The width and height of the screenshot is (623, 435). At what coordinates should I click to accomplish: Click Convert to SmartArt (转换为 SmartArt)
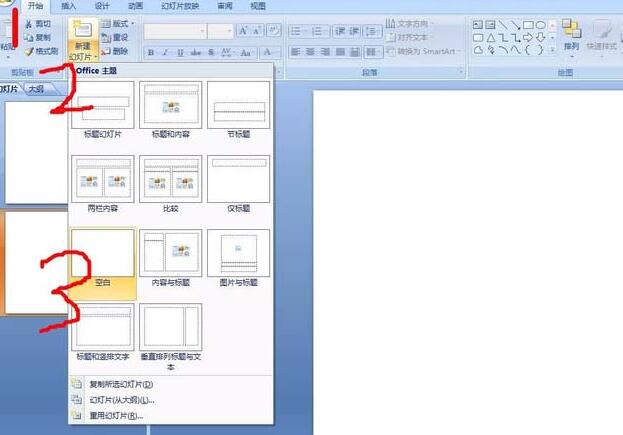tap(424, 51)
